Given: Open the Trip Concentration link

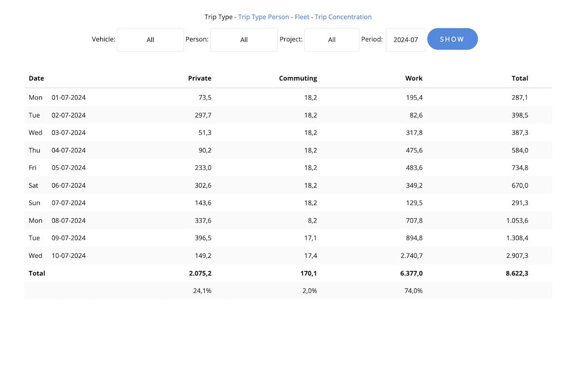Looking at the screenshot, I should [343, 17].
